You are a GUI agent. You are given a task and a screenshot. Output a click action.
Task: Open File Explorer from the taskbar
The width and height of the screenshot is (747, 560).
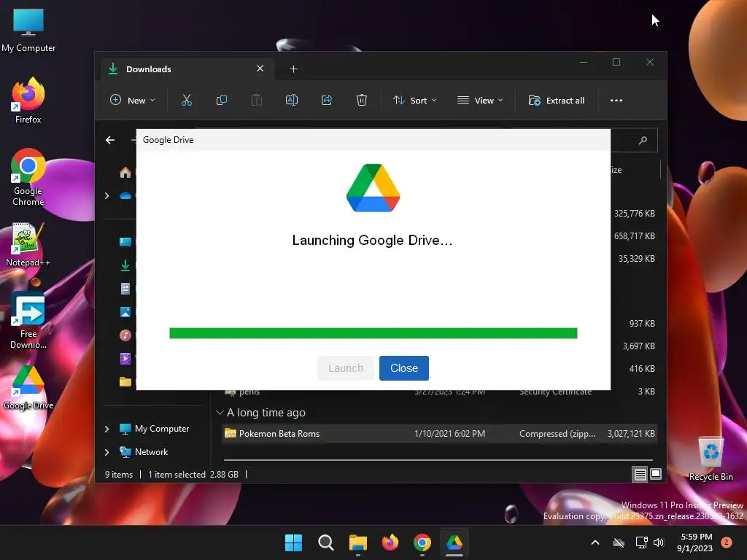tap(357, 542)
